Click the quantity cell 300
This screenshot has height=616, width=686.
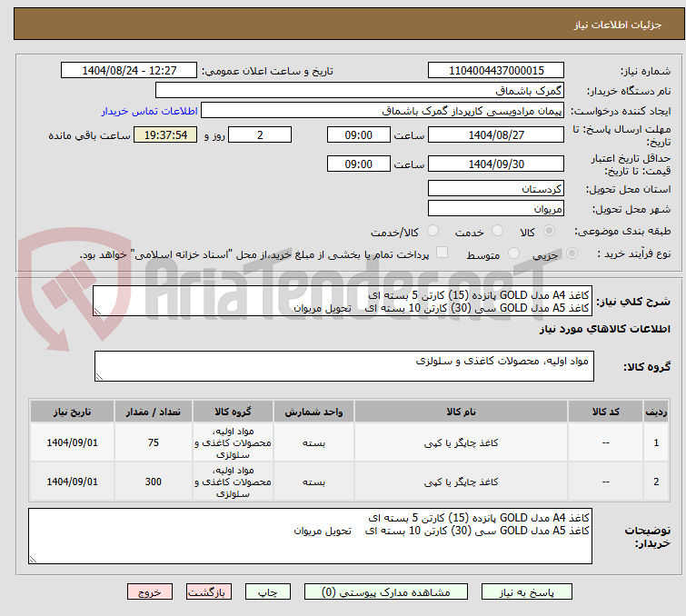pyautogui.click(x=154, y=482)
